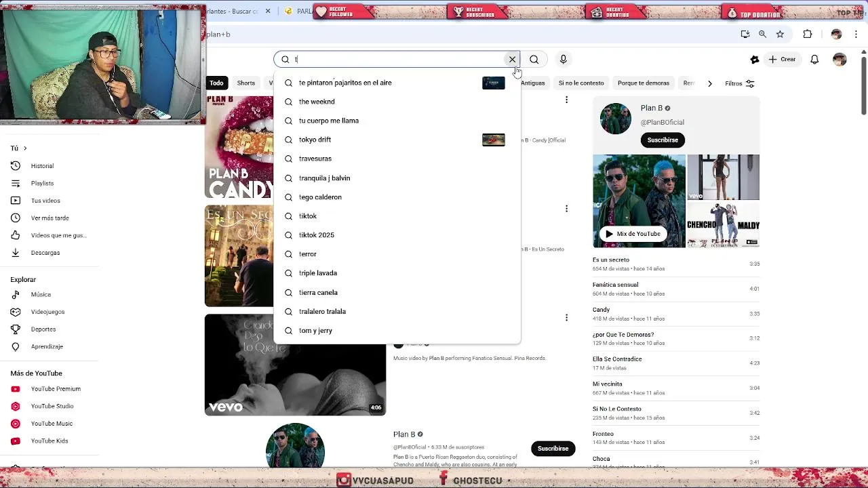Open Deportes in Explorar

tap(43, 329)
